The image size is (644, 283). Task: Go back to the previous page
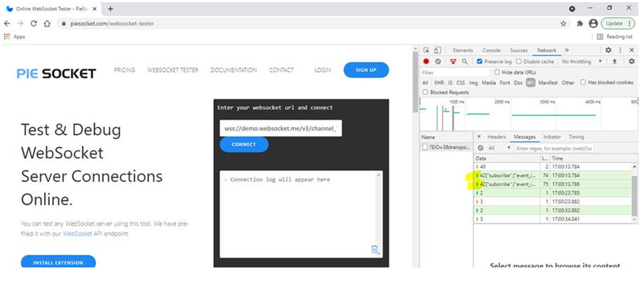pos(7,23)
